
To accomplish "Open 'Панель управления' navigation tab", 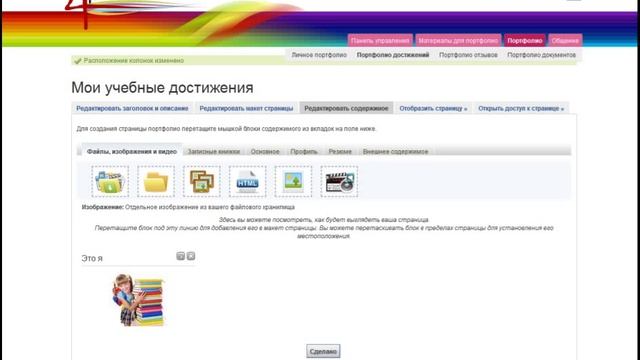I will coord(380,40).
